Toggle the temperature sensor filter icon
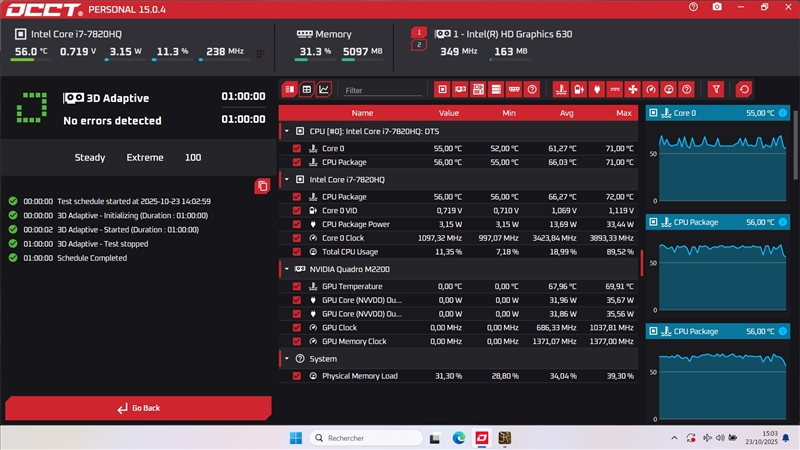The image size is (800, 450). point(561,90)
